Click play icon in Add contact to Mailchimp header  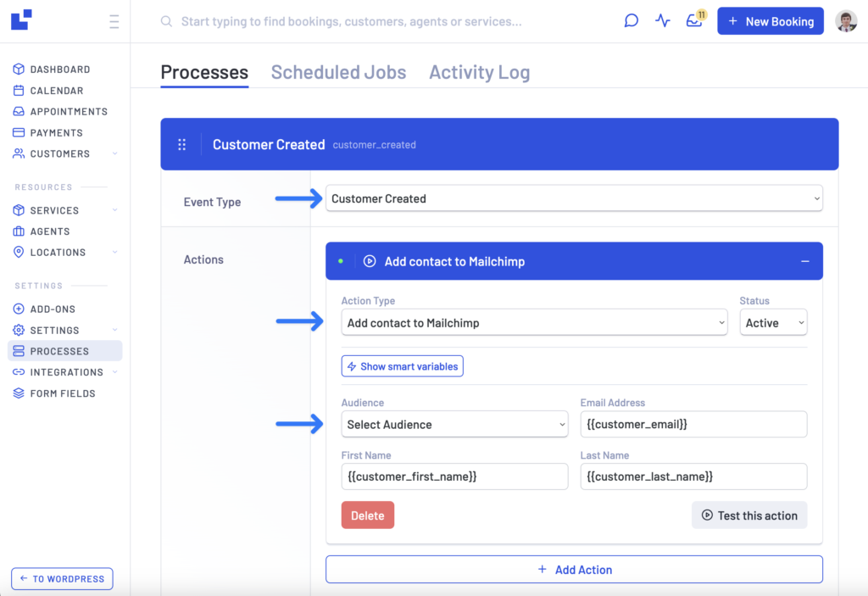click(x=370, y=262)
